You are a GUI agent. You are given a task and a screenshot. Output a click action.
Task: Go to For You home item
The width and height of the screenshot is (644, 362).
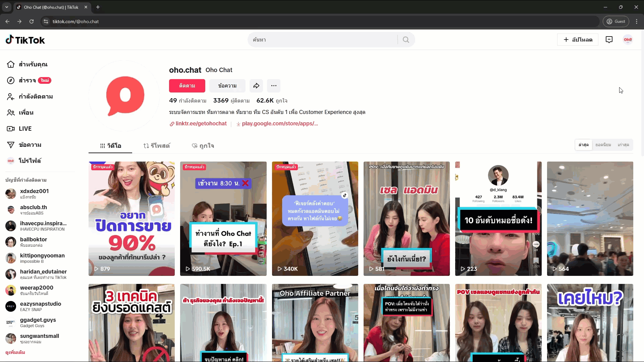27,64
